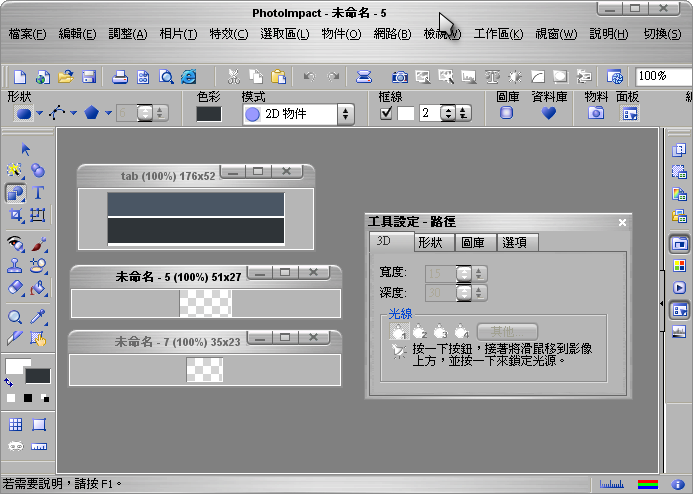This screenshot has width=693, height=494.
Task: Select light 3 in 光線 group
Action: tap(441, 331)
